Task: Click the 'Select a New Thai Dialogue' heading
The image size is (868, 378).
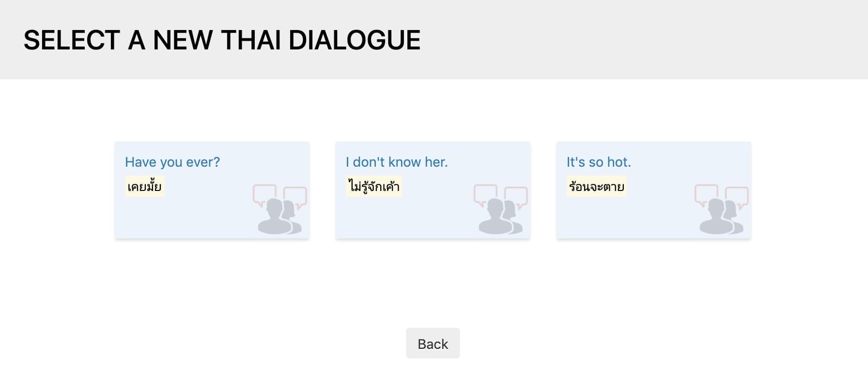Action: click(222, 40)
